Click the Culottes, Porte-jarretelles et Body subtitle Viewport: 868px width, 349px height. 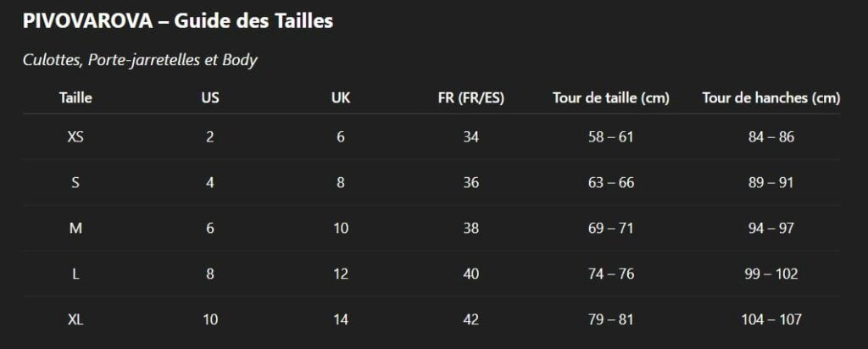(x=140, y=60)
